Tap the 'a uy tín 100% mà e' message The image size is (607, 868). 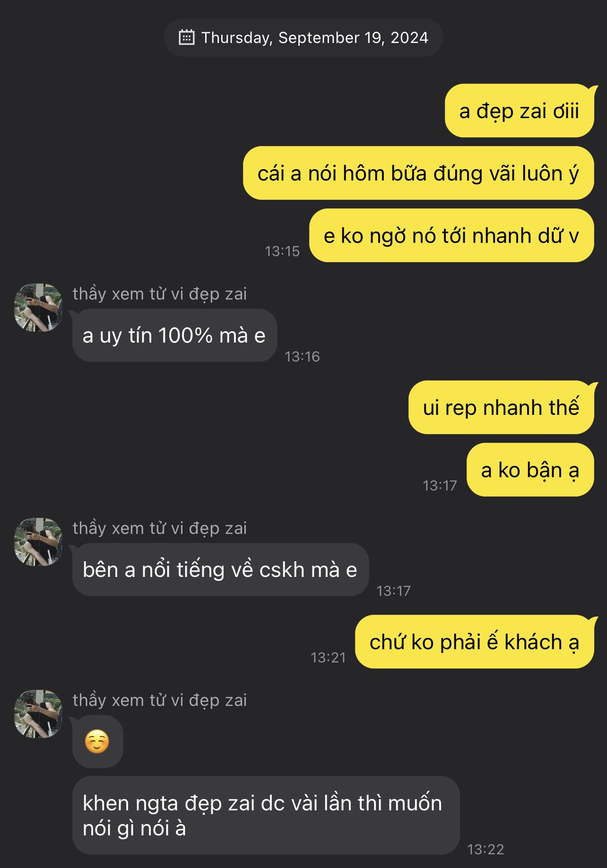coord(174,335)
